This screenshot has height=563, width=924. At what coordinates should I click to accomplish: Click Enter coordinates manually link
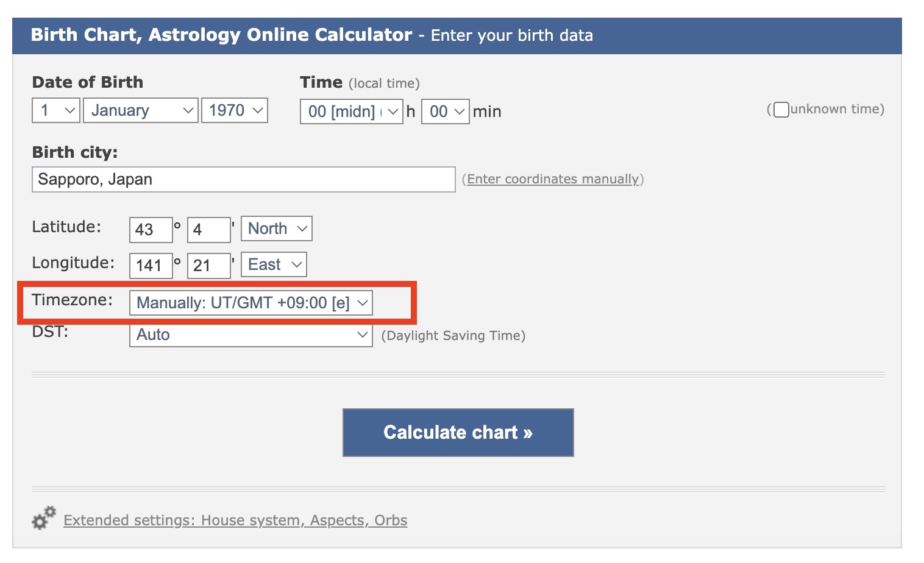(553, 179)
